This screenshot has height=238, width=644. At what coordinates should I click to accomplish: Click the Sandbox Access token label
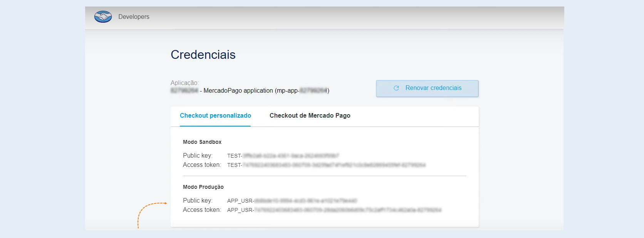point(202,165)
